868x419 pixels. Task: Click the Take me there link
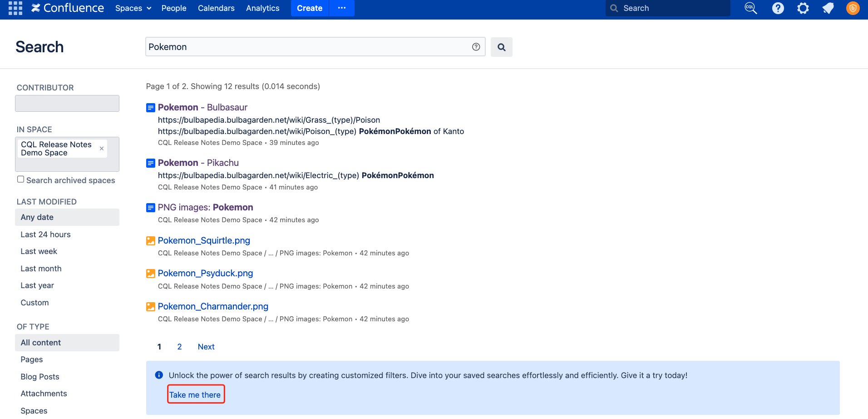click(195, 395)
